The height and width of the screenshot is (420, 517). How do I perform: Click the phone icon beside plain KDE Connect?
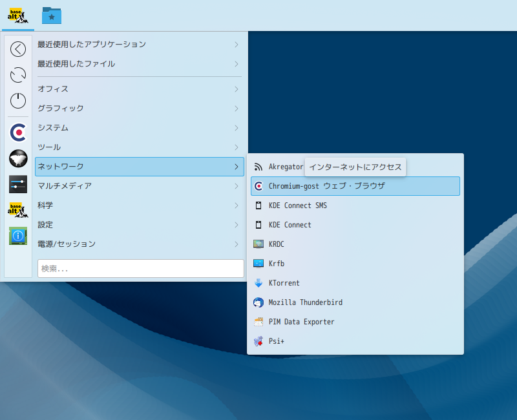(x=258, y=225)
